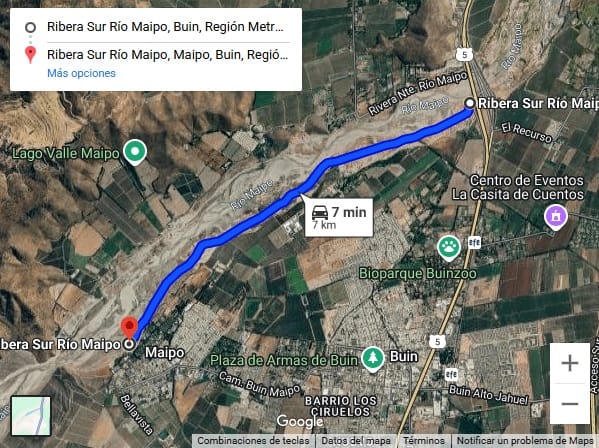Click the Términos link in the footer

pyautogui.click(x=424, y=441)
